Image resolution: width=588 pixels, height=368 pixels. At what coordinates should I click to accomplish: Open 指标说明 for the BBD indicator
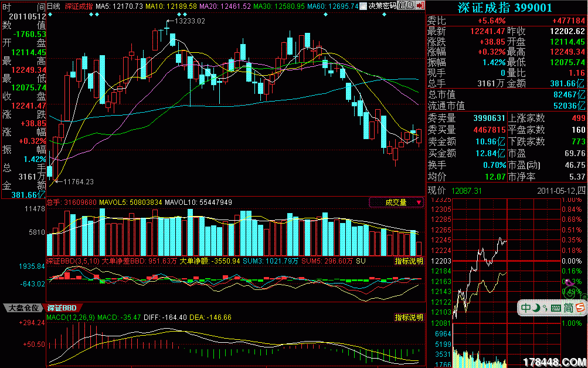409,261
